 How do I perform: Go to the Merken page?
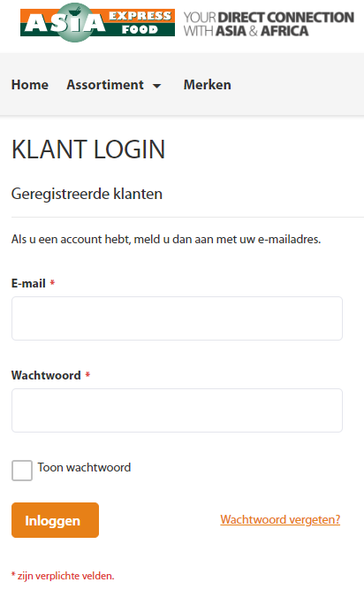coord(208,85)
